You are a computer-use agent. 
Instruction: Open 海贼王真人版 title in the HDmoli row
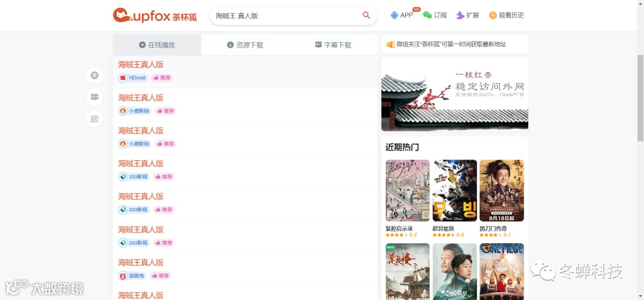click(x=141, y=64)
